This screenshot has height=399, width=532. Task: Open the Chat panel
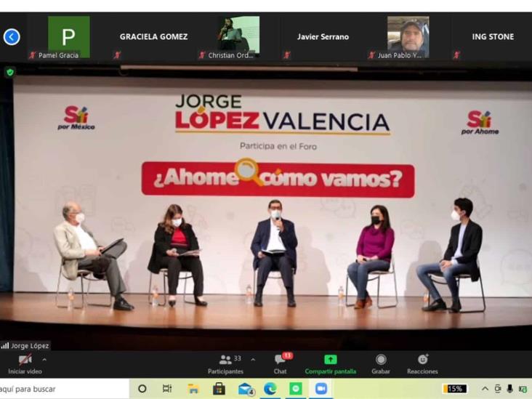(x=281, y=364)
